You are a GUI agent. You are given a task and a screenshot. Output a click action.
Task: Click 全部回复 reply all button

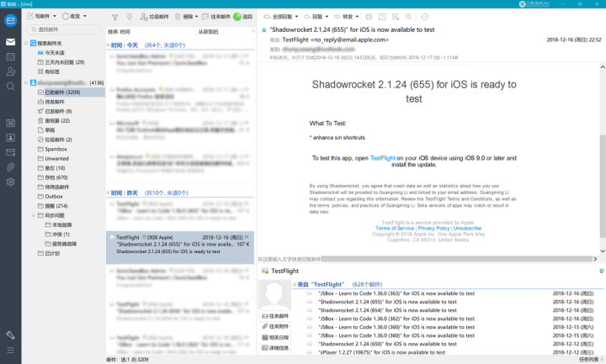click(x=278, y=17)
